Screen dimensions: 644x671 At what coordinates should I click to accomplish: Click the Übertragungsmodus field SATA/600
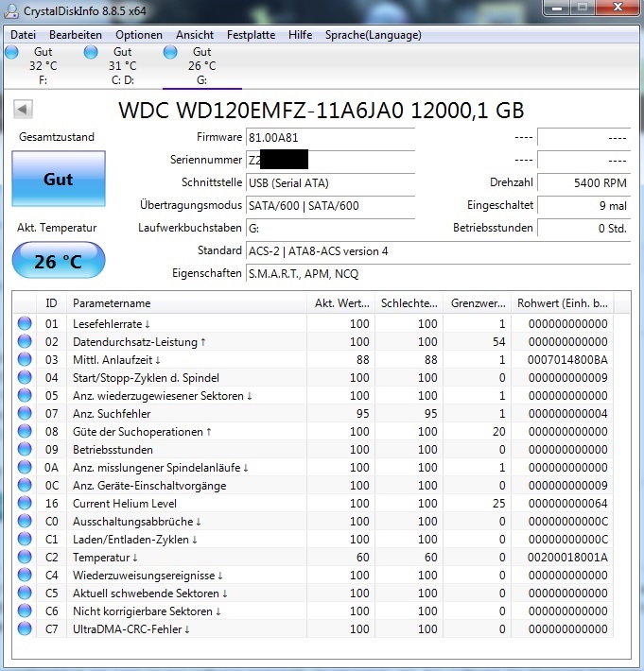click(330, 205)
